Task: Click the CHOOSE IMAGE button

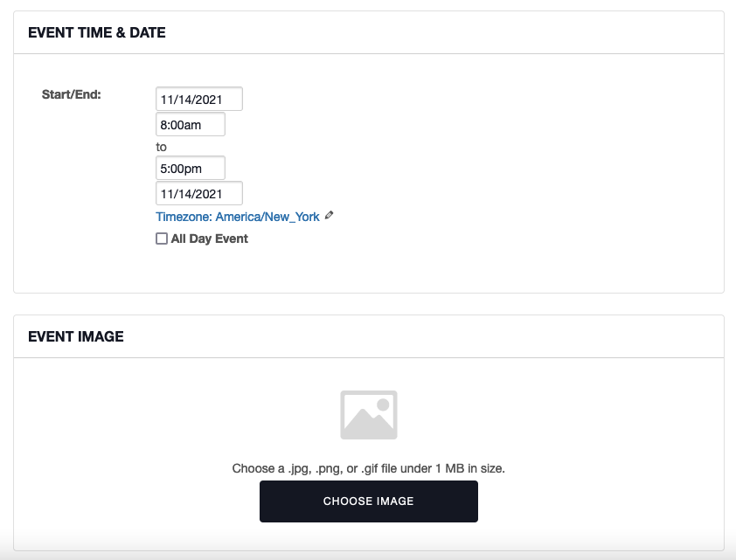Action: point(369,501)
